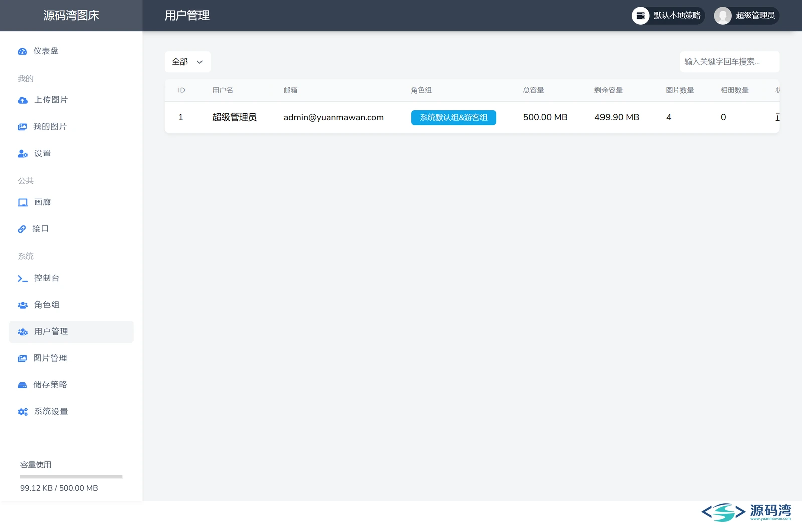Image resolution: width=802 pixels, height=532 pixels.
Task: Click the 用户管理 page heading
Action: 187,16
